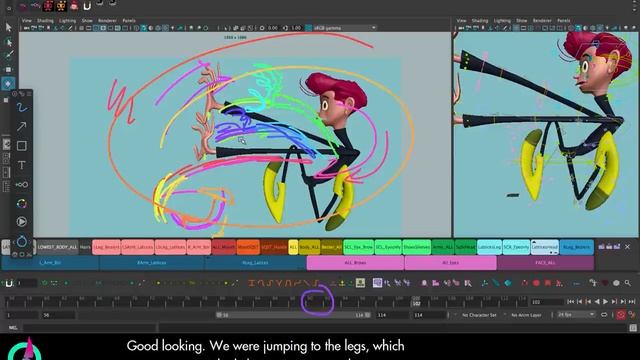The image size is (640, 360).
Task: Play animation forwards
Action: 606,302
